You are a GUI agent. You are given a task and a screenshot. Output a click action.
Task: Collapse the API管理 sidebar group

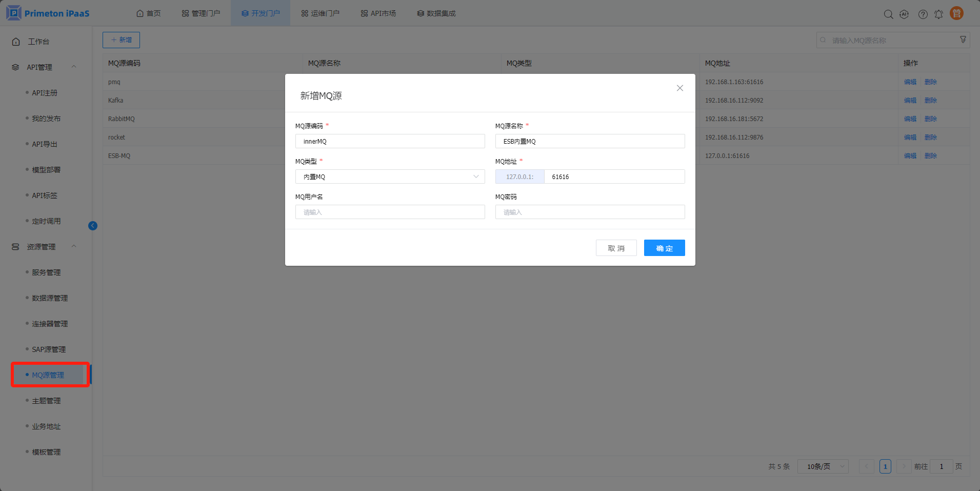74,67
